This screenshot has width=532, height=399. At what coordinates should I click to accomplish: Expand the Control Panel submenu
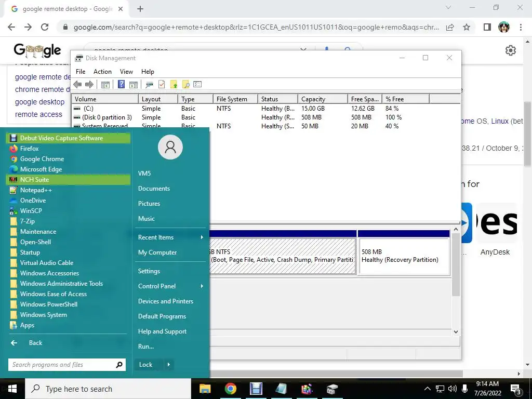click(170, 286)
